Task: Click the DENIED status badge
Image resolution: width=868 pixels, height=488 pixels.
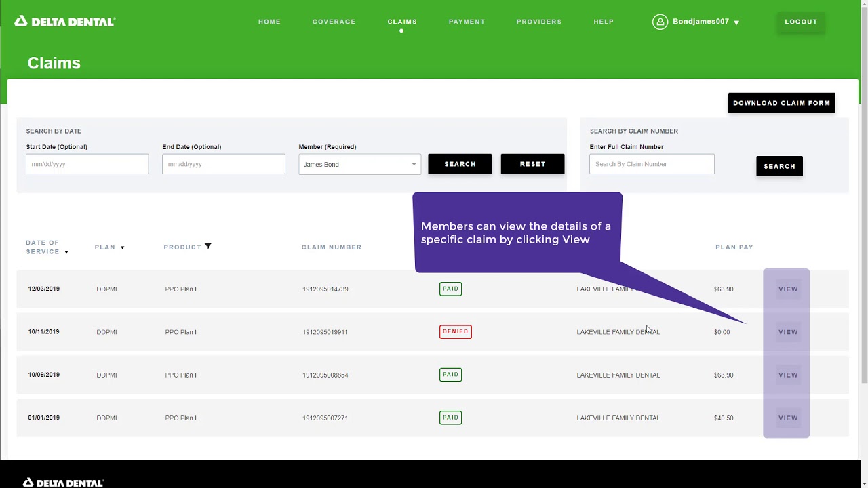Action: tap(456, 331)
